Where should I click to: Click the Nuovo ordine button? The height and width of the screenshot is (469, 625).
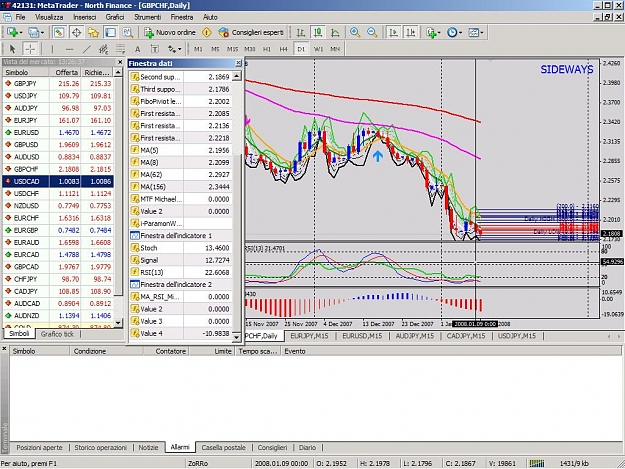point(170,33)
